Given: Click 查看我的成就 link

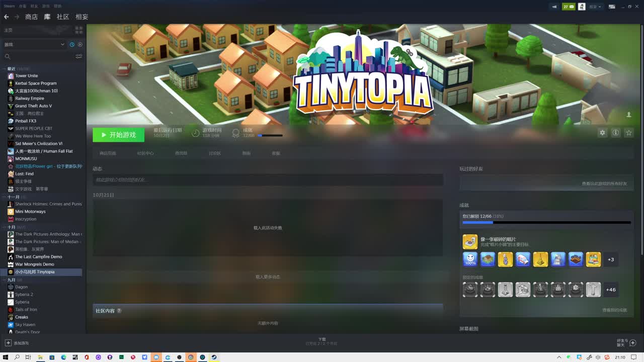Looking at the screenshot, I should coord(615,310).
